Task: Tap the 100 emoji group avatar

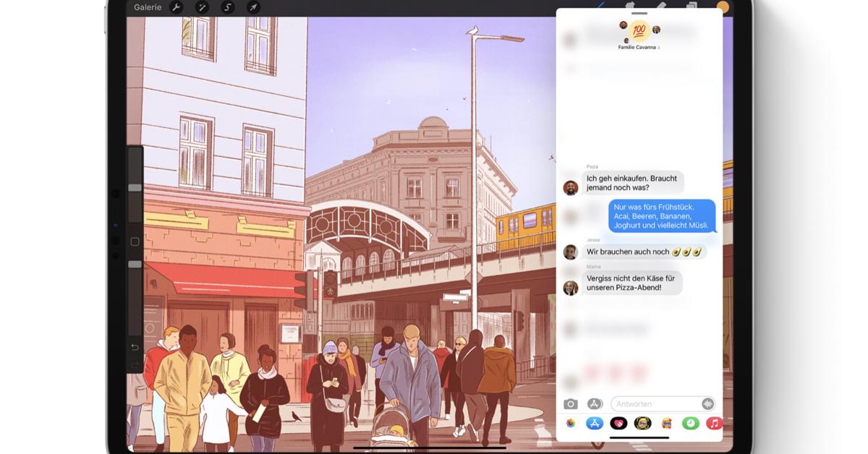Action: [x=638, y=30]
